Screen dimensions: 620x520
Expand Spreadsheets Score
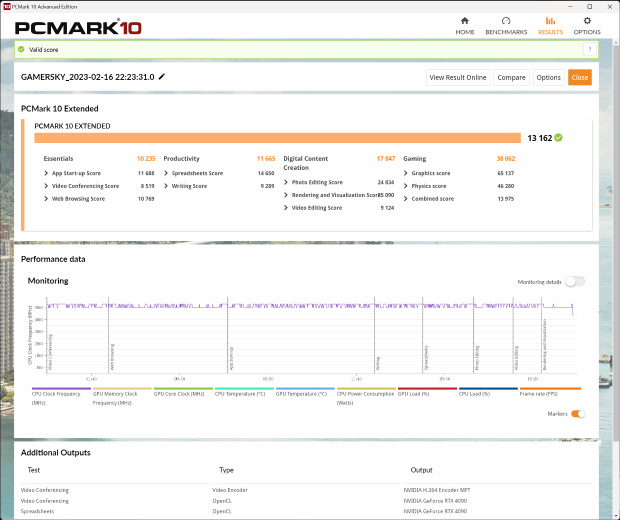(166, 173)
